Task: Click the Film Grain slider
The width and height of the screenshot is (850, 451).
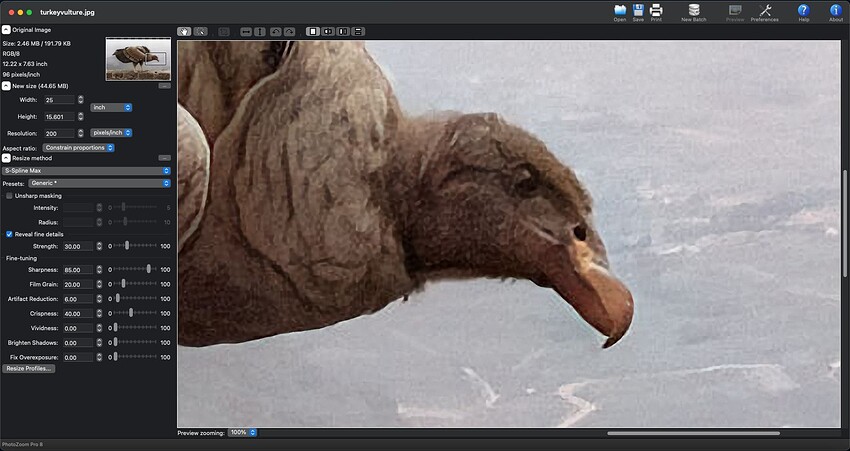Action: pos(136,284)
